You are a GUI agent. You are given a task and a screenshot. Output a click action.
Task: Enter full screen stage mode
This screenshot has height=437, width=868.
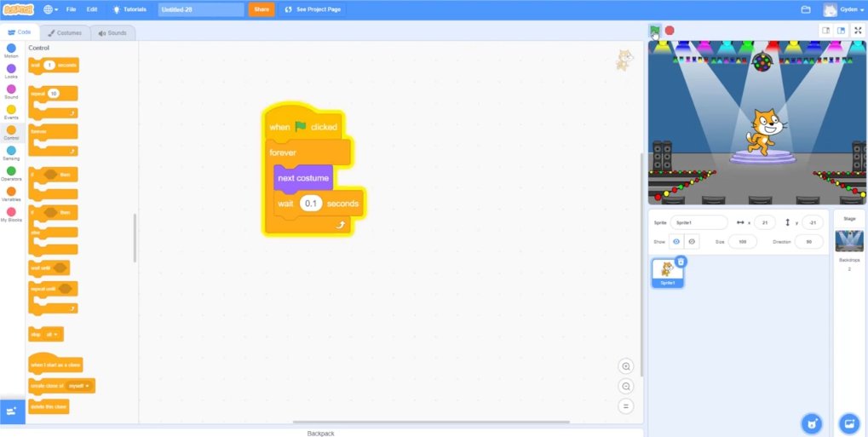(857, 31)
